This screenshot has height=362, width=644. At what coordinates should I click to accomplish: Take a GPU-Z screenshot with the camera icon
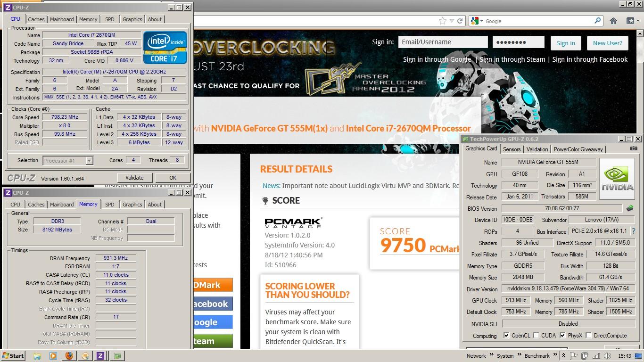[x=634, y=148]
